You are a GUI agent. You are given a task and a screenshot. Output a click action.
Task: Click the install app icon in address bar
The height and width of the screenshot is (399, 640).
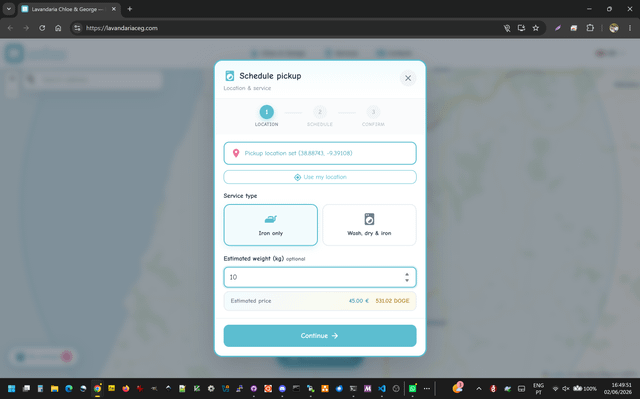point(521,28)
